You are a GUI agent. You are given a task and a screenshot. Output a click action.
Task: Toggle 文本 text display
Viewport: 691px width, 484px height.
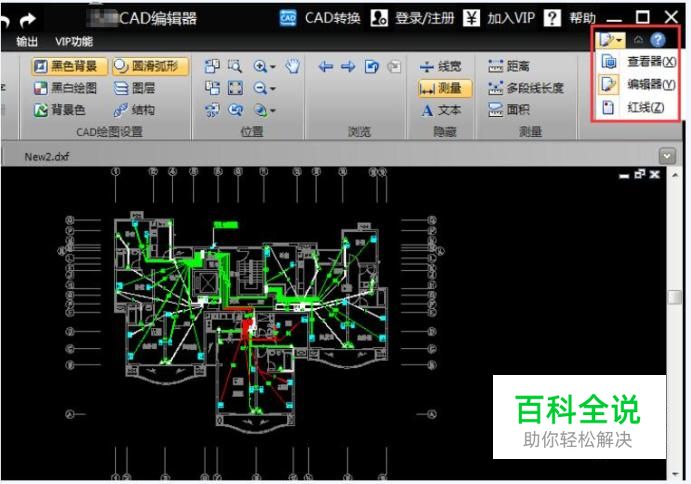click(x=441, y=110)
